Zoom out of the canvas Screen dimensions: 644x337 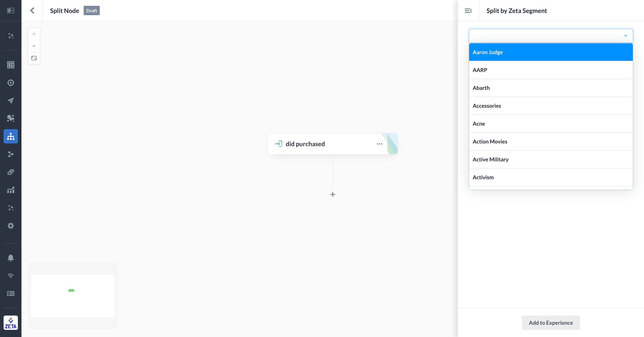click(x=34, y=46)
